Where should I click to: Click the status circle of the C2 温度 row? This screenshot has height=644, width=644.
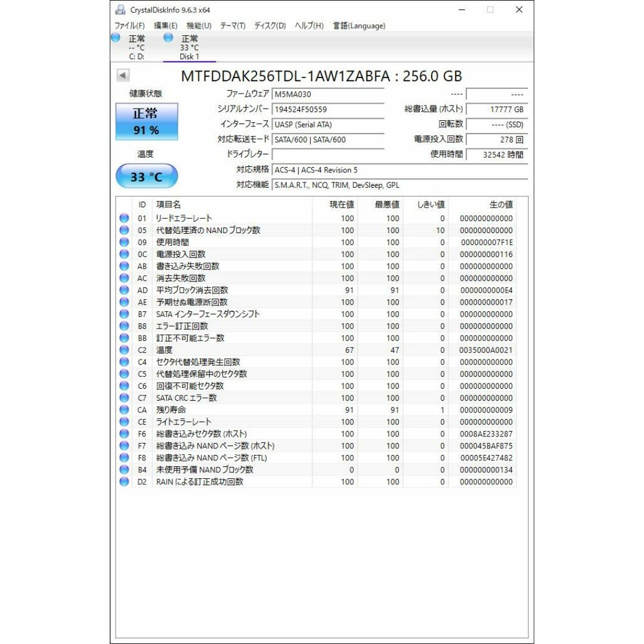(124, 350)
